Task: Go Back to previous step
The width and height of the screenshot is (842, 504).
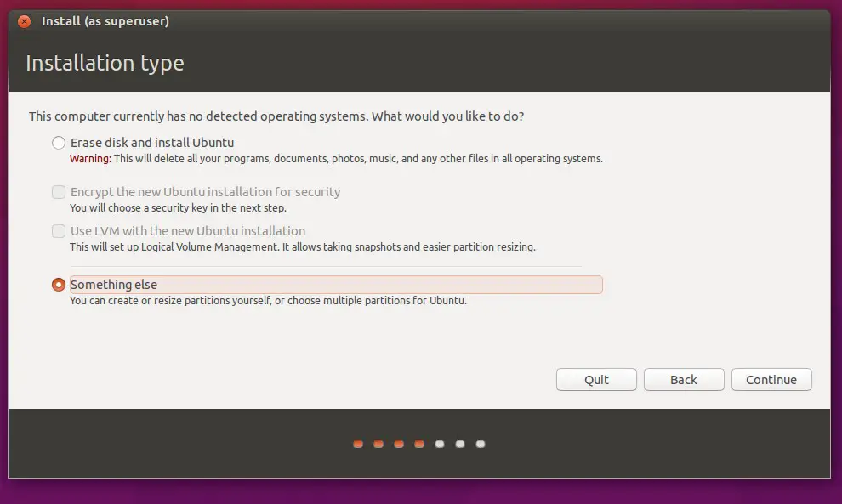Action: pos(684,379)
